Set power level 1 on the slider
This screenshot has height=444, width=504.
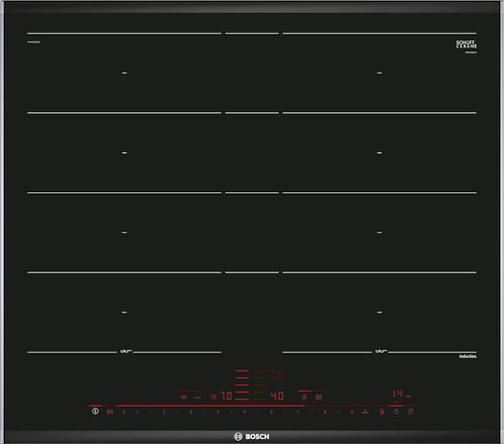tap(137, 411)
